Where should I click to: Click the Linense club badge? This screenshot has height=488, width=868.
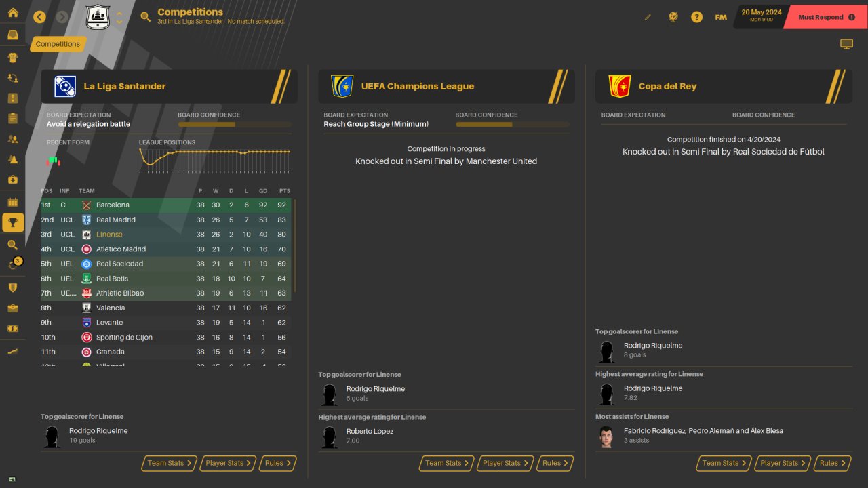(x=98, y=17)
